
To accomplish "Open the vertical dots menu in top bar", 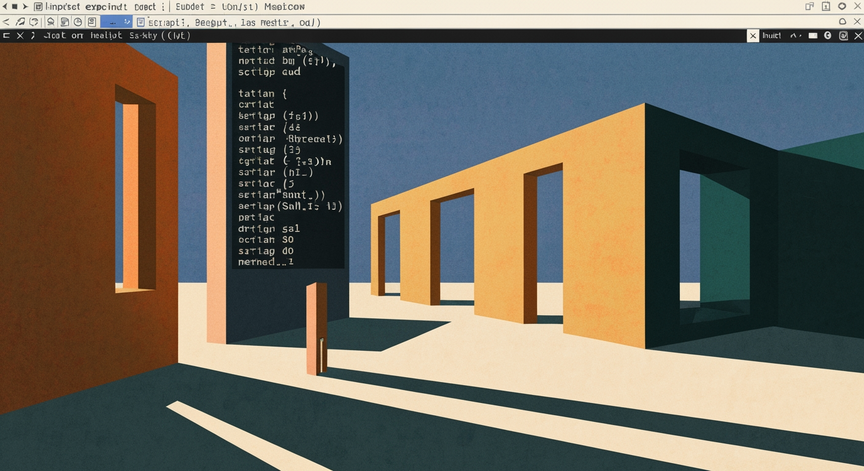I will click(x=163, y=7).
